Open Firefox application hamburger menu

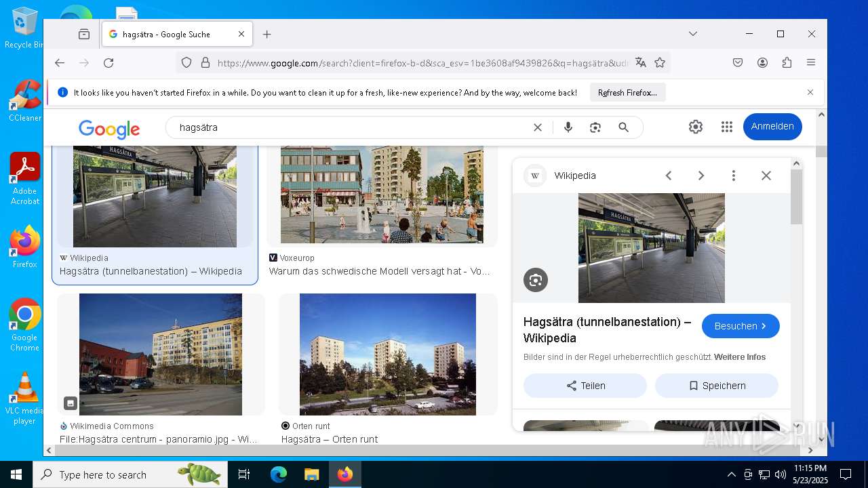[x=811, y=63]
